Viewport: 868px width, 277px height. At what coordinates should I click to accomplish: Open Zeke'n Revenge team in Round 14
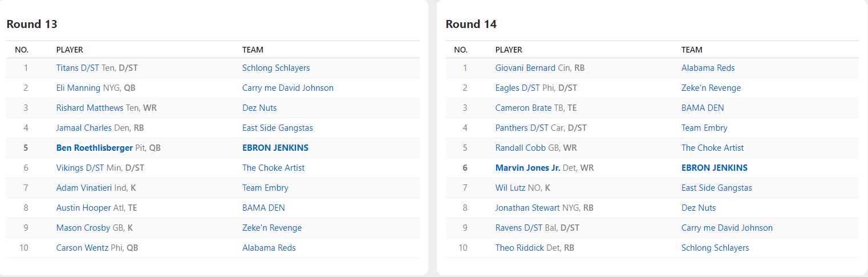(x=711, y=88)
